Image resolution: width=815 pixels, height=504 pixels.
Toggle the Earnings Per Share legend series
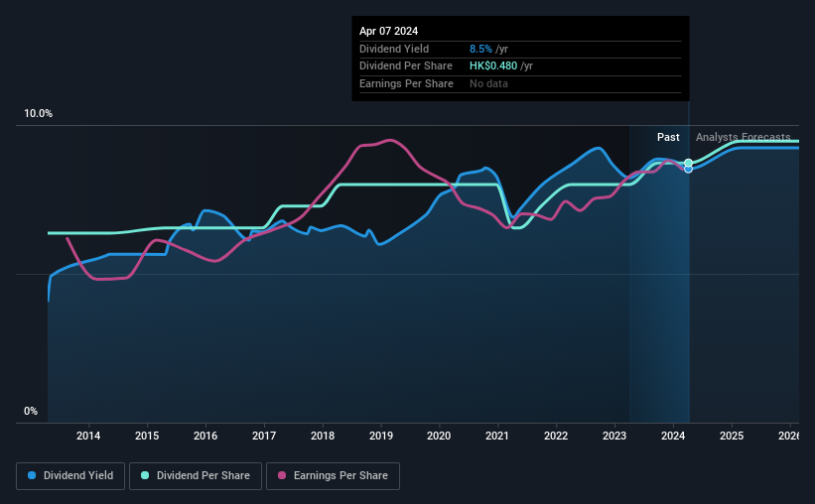[x=333, y=476]
